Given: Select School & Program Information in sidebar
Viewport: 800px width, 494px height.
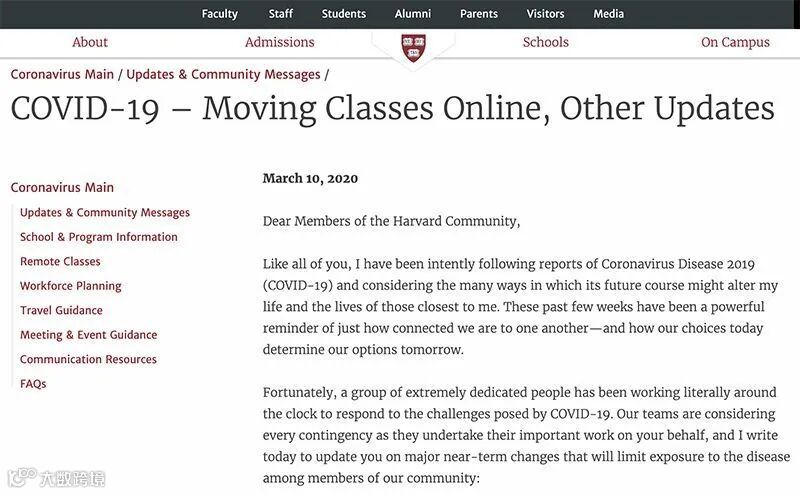Looking at the screenshot, I should [99, 237].
